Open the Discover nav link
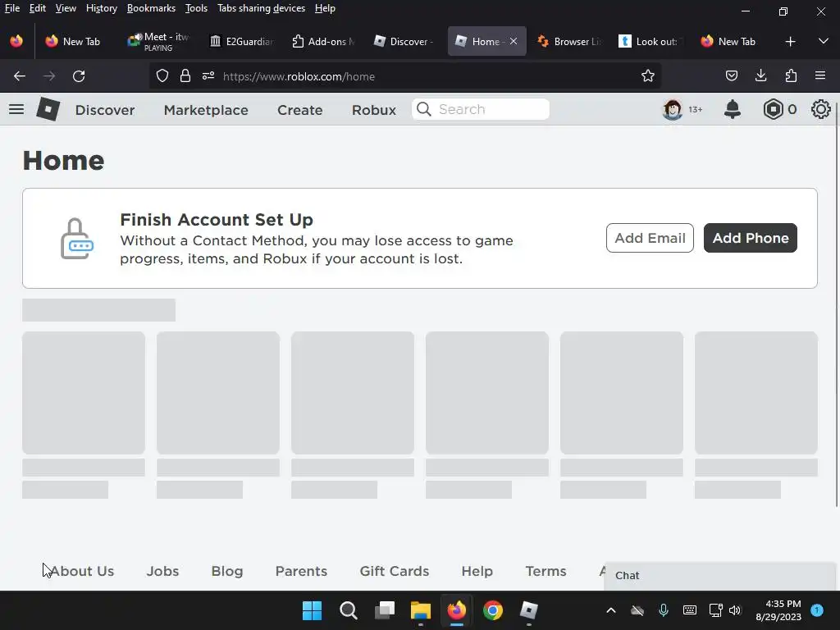The height and width of the screenshot is (630, 840). pos(105,110)
